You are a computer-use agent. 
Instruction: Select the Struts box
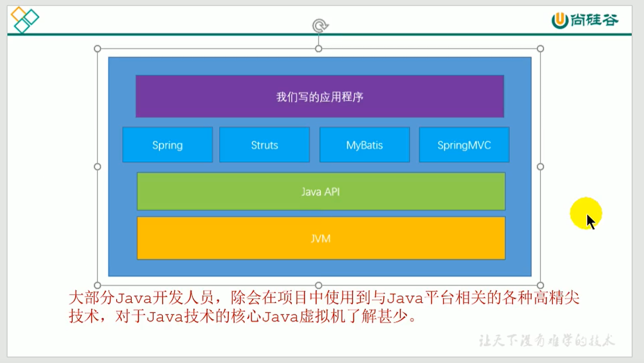tap(264, 144)
